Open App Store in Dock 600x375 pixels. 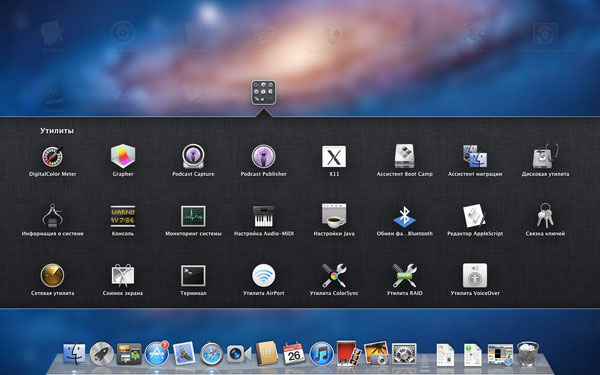pyautogui.click(x=157, y=354)
